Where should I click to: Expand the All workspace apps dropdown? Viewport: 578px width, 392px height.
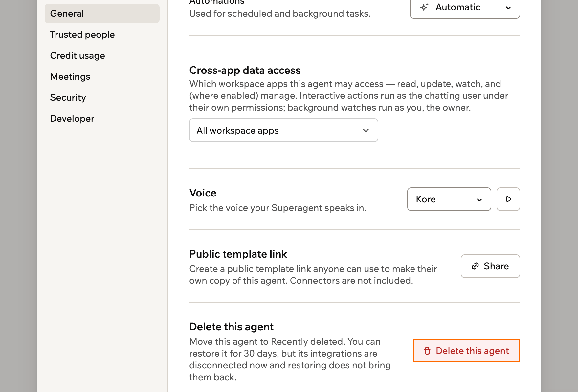284,130
